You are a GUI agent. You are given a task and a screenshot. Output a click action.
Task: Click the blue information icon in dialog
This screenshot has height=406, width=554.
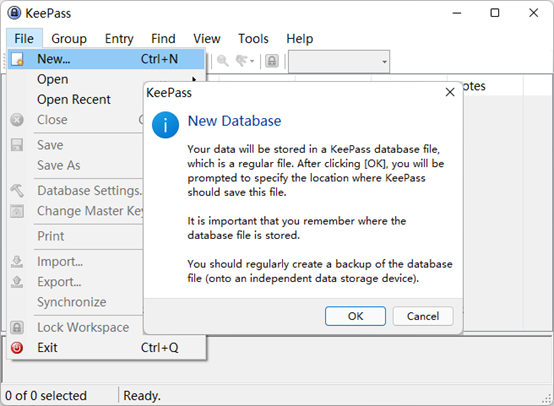coord(165,125)
